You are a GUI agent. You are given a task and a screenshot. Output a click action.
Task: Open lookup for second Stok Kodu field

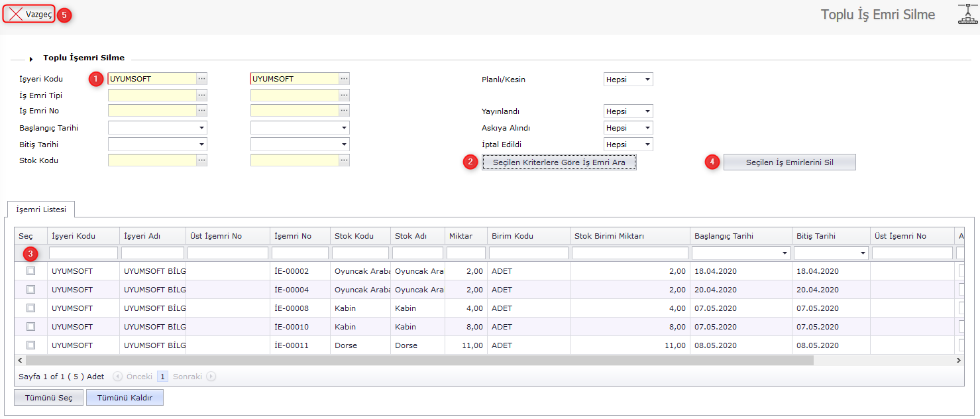click(x=344, y=160)
